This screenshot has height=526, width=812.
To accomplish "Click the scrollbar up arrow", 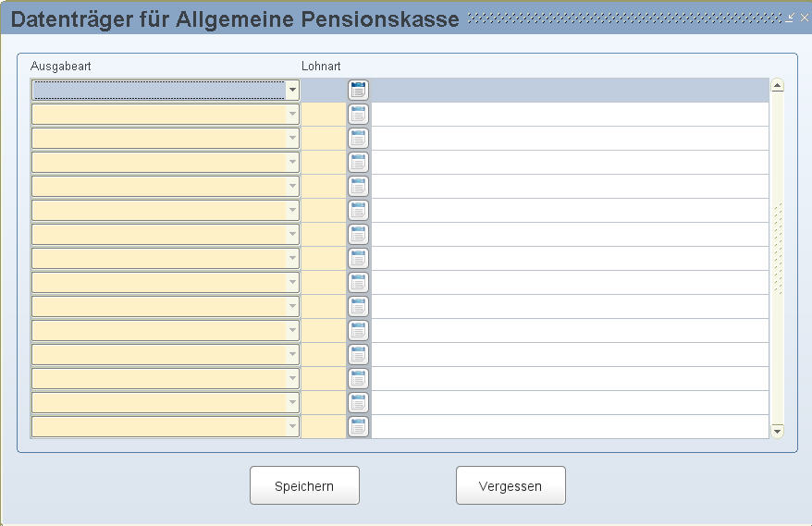I will [x=777, y=85].
